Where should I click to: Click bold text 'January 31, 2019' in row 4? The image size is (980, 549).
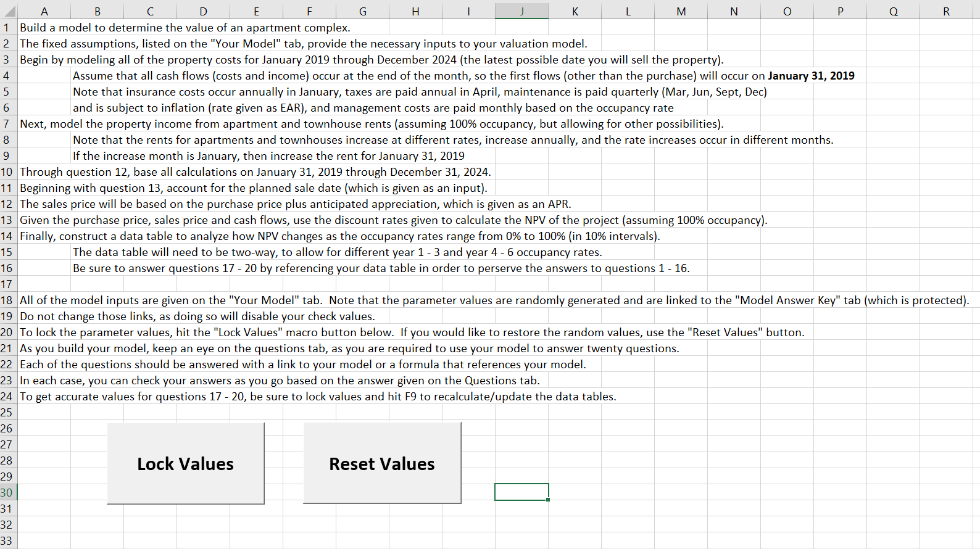coord(811,76)
